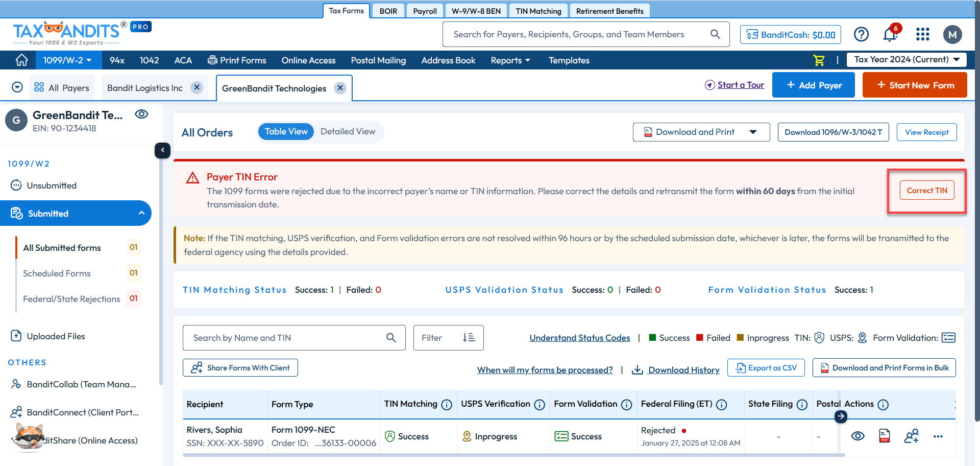The image size is (980, 466).
Task: Show Federal Filing (ET) info icon
Action: tap(722, 405)
